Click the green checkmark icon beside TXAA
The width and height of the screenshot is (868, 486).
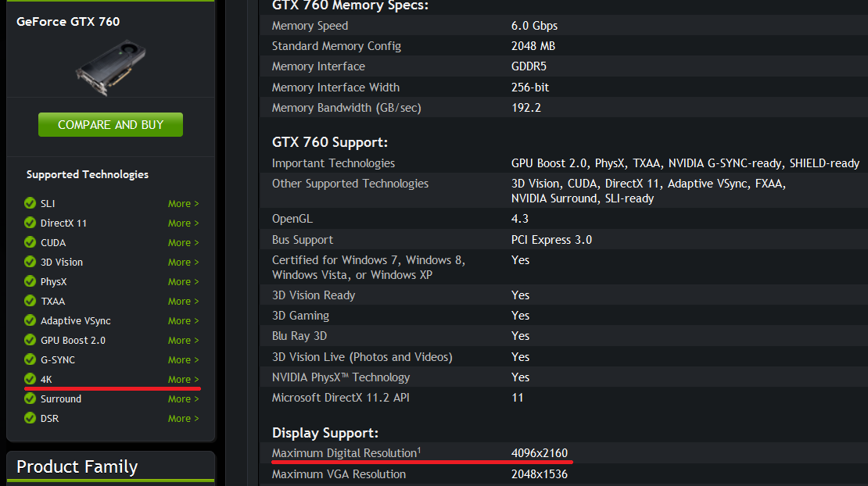(x=30, y=301)
